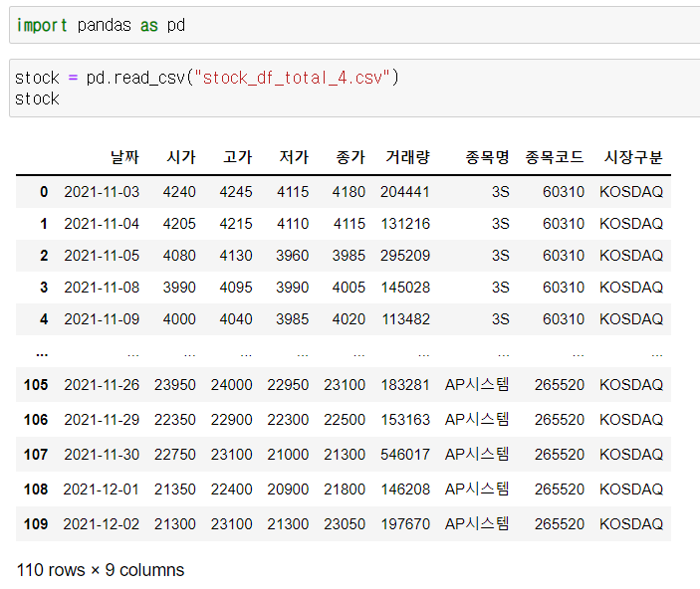Image resolution: width=700 pixels, height=589 pixels.
Task: Click volume value 197670
Action: pyautogui.click(x=405, y=524)
